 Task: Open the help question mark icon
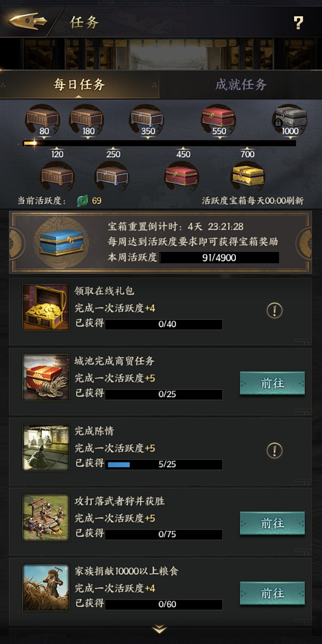pos(298,23)
